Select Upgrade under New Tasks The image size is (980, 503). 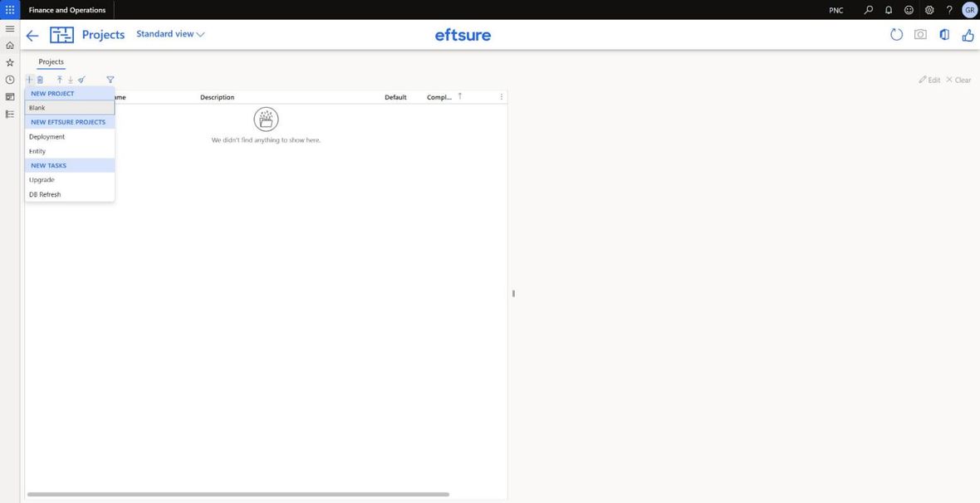click(x=70, y=180)
